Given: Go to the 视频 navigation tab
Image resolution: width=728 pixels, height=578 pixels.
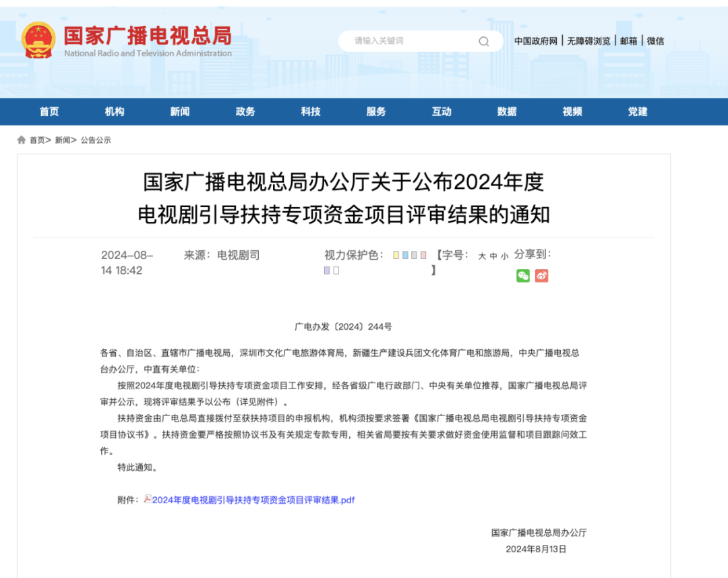Looking at the screenshot, I should pos(572,112).
